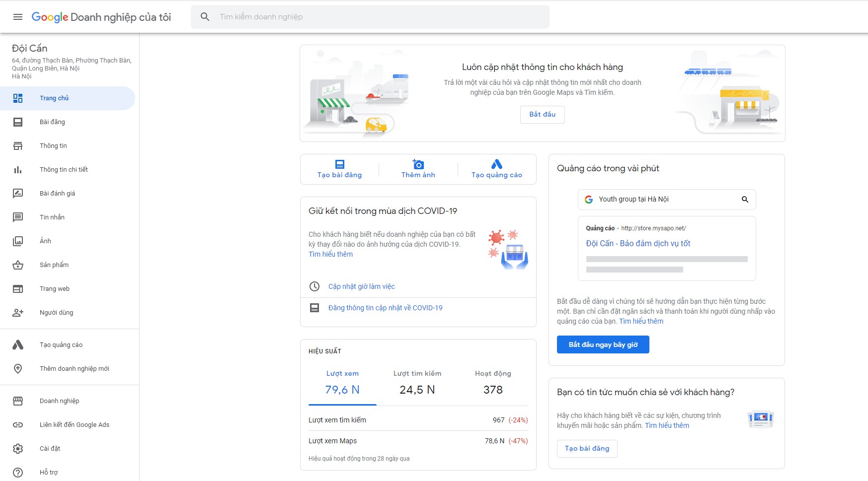Click the Youth group tại Hà Nội search box

(x=667, y=200)
